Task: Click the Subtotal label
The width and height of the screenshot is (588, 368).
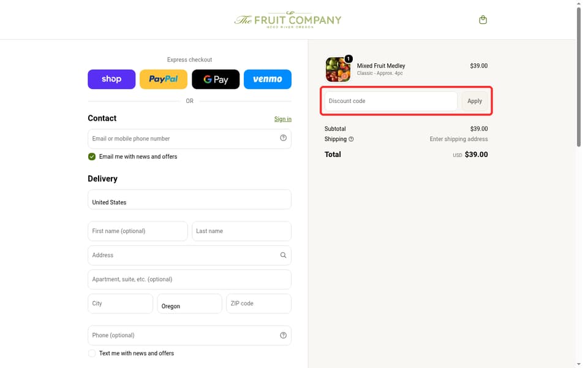Action: tap(335, 129)
